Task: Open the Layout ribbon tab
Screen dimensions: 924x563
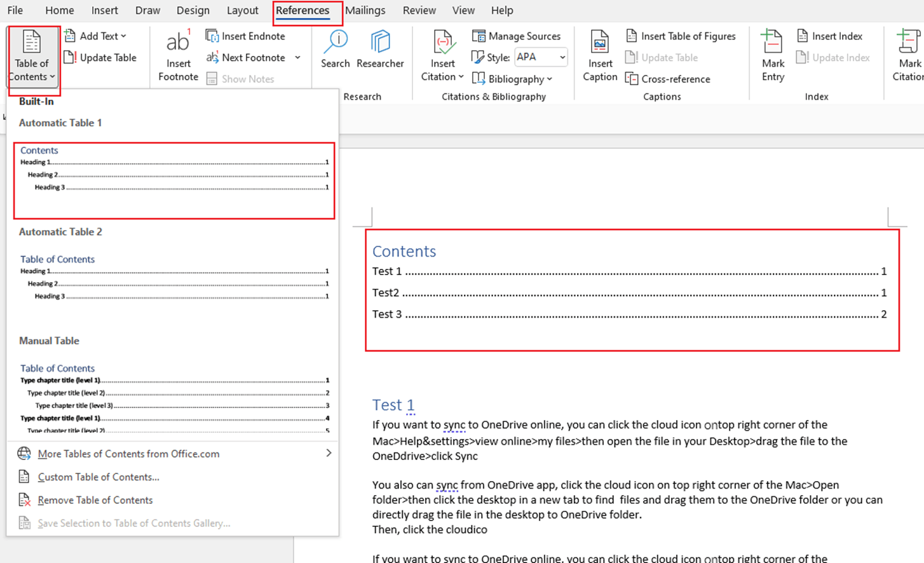Action: [x=243, y=11]
